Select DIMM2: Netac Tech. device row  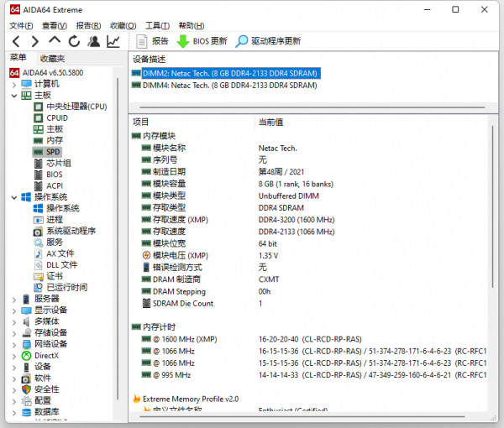[x=226, y=74]
